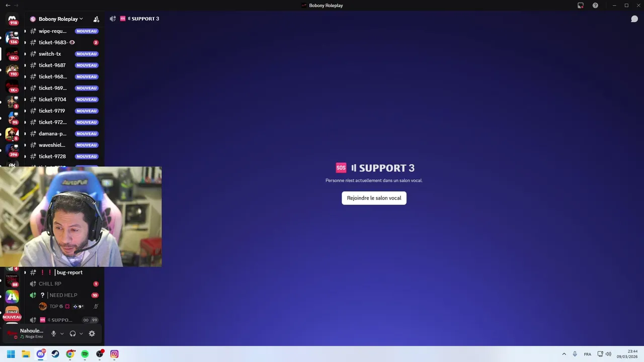Go forward with the title bar arrow
Screen dimensions: 644x362
[16, 5]
